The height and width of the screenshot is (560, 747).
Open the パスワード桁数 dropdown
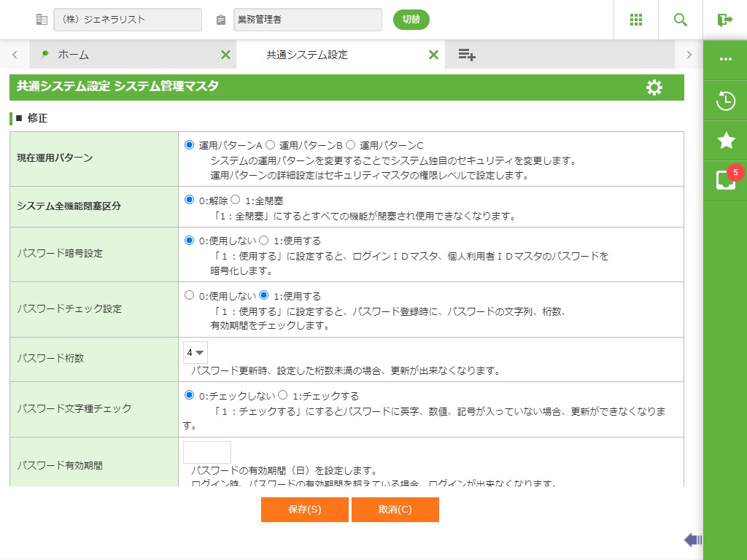pyautogui.click(x=196, y=352)
